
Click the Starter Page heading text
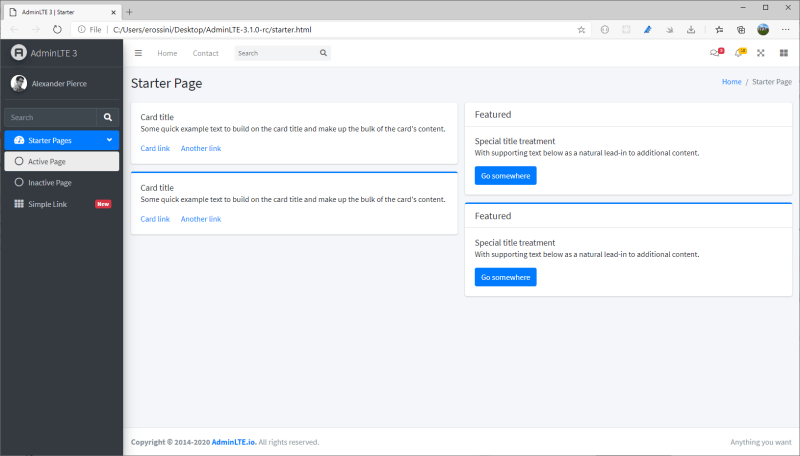click(166, 83)
